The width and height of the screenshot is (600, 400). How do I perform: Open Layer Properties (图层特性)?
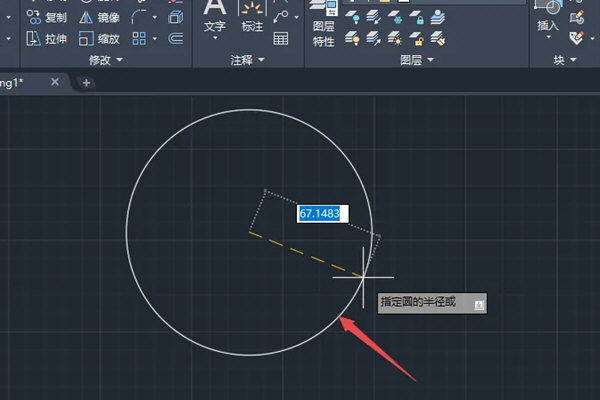point(323,30)
